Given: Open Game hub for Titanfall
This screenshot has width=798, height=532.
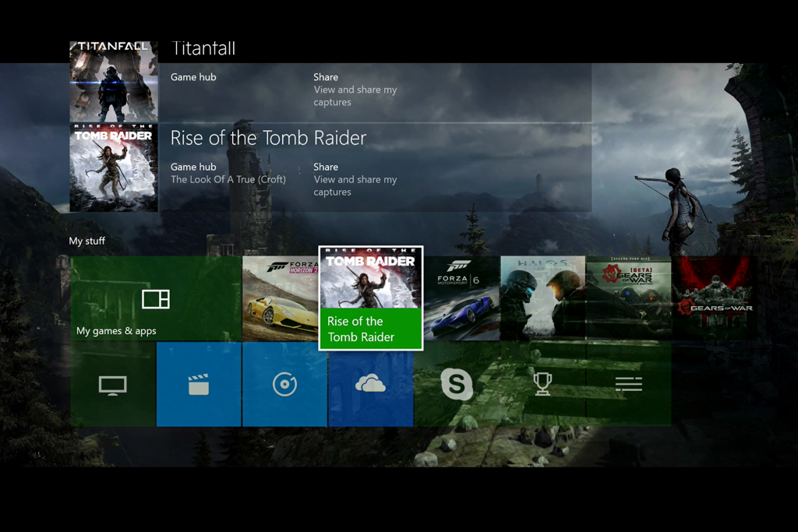Looking at the screenshot, I should pyautogui.click(x=193, y=77).
